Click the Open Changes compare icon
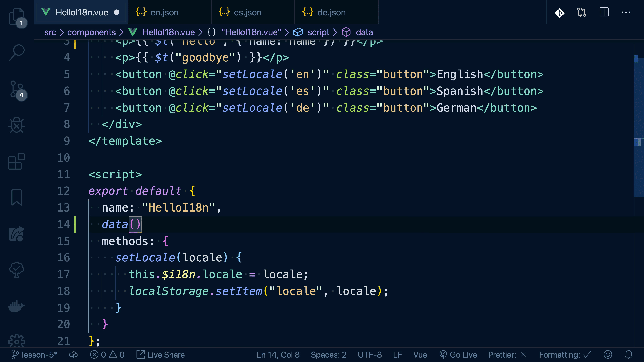Viewport: 644px width, 362px height. point(581,13)
